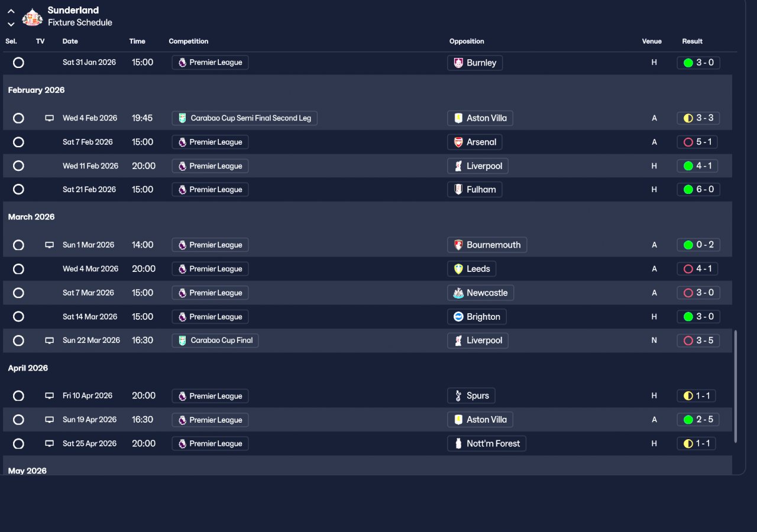The image size is (757, 532).
Task: Click the Newcastle club crest
Action: [x=458, y=293]
